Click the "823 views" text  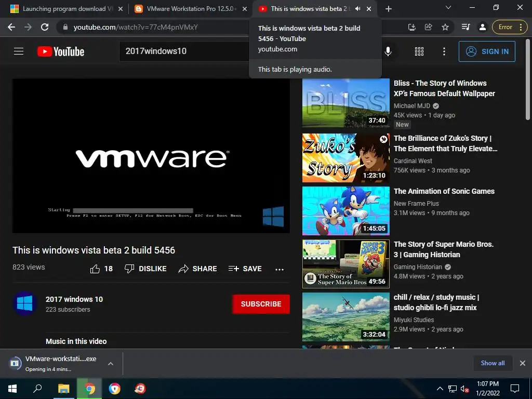point(29,267)
